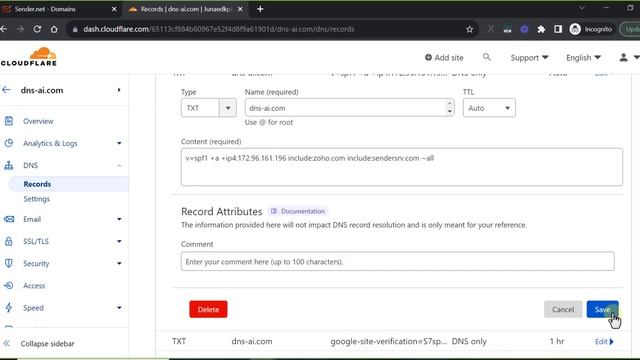Close the Sender.net - Domains tab

(114, 9)
